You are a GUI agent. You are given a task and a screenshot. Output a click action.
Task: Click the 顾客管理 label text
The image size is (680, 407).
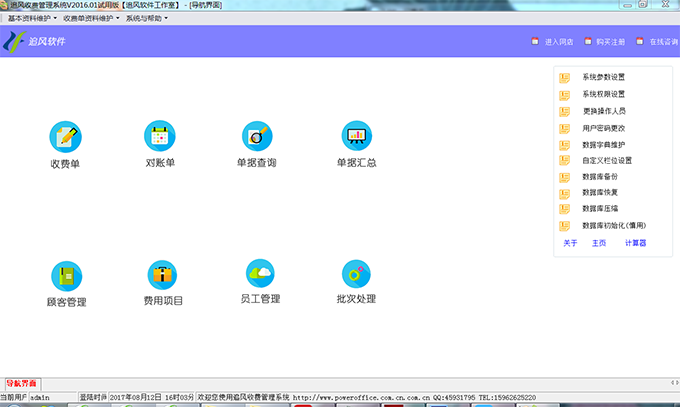pos(66,302)
